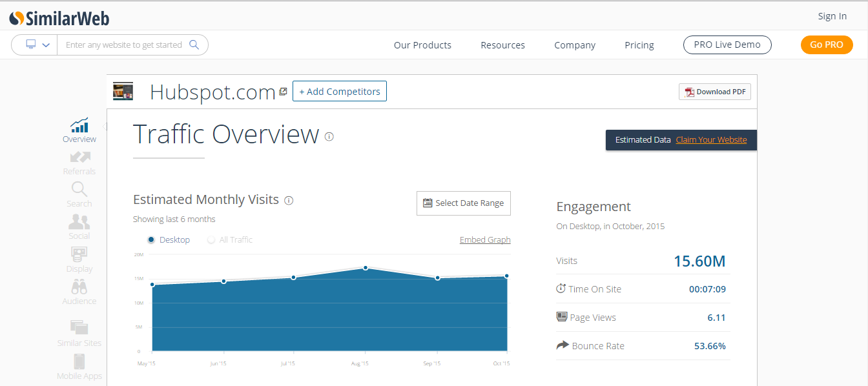Click Sign In

[x=832, y=16]
